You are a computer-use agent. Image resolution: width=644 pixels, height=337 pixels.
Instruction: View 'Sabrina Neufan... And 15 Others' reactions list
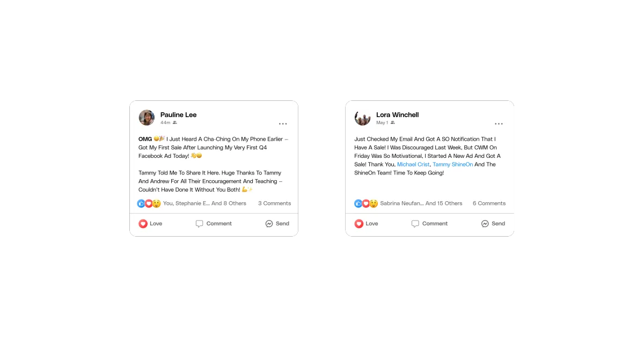point(421,203)
